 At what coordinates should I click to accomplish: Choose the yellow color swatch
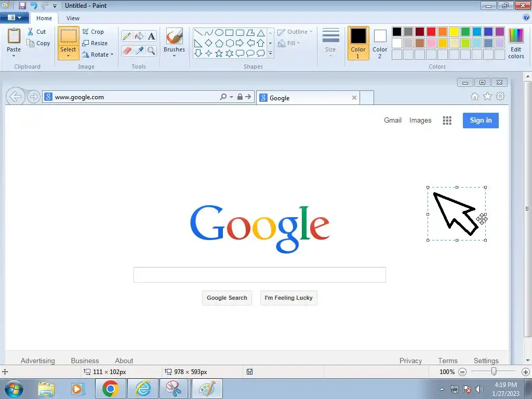[454, 32]
